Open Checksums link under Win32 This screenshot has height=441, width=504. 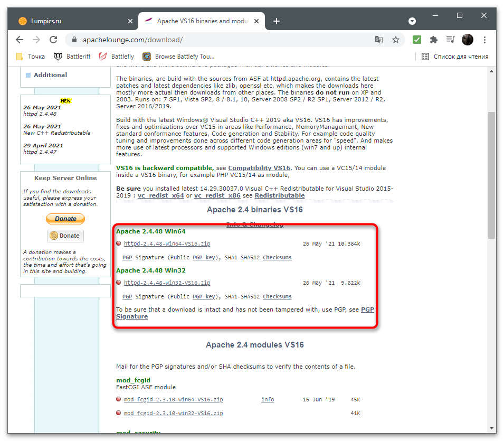click(277, 297)
